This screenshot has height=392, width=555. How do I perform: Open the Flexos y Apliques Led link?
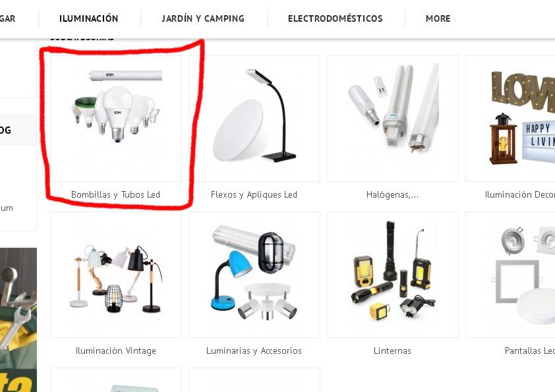(254, 194)
